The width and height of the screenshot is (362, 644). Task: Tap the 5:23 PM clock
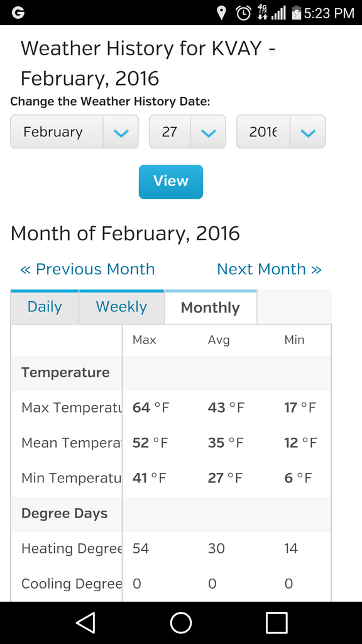point(329,13)
